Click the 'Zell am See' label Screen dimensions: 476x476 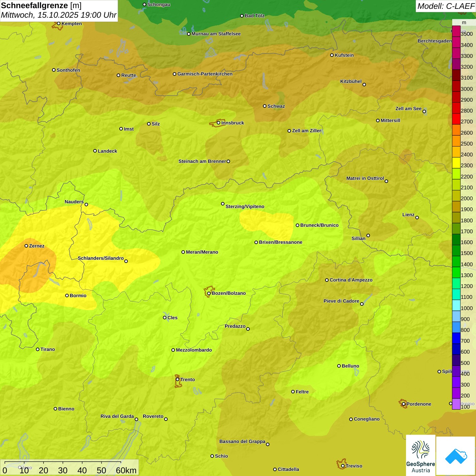pyautogui.click(x=408, y=108)
